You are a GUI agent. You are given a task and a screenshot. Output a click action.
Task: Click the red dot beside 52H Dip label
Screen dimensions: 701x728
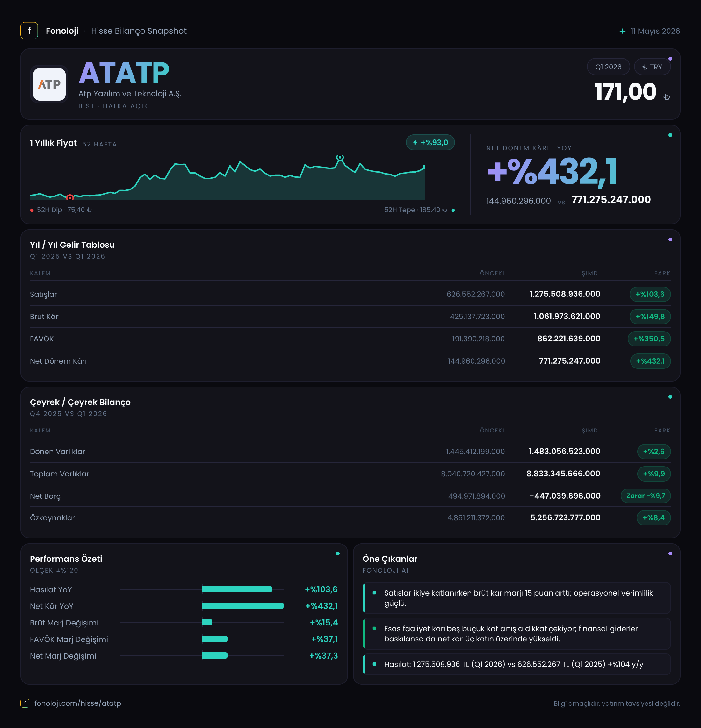pyautogui.click(x=32, y=210)
